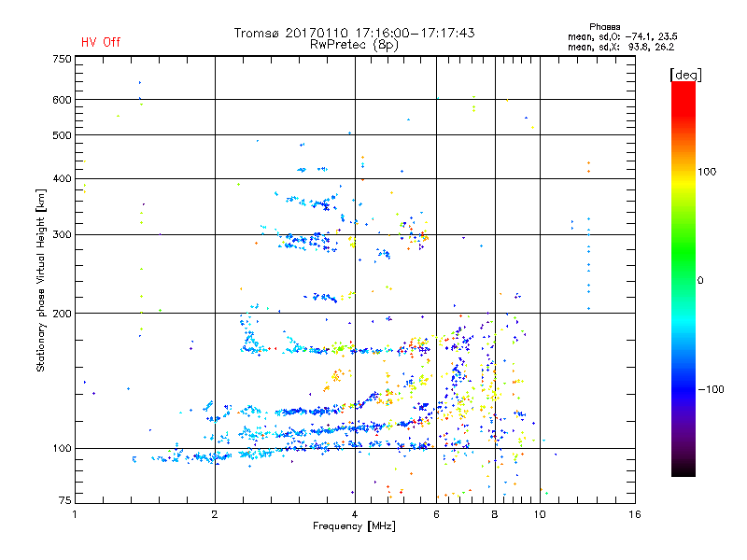Click the x-axis label '1'

point(75,514)
